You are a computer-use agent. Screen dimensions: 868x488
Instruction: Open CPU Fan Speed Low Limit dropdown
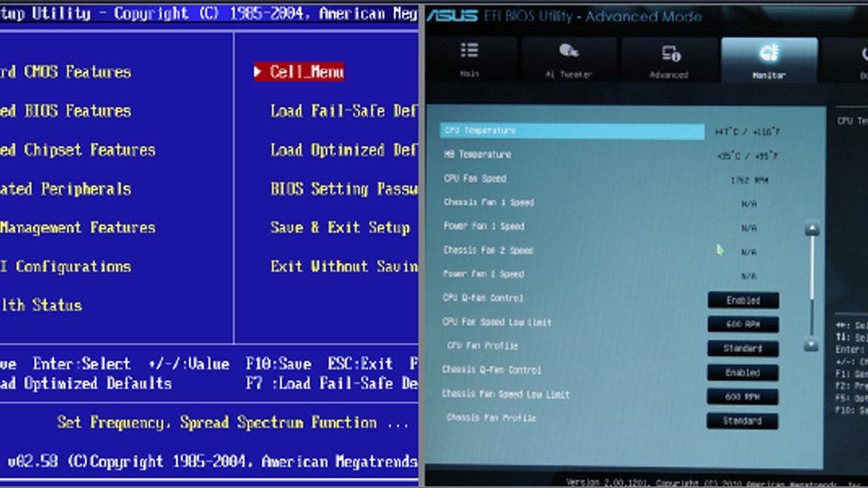(743, 324)
